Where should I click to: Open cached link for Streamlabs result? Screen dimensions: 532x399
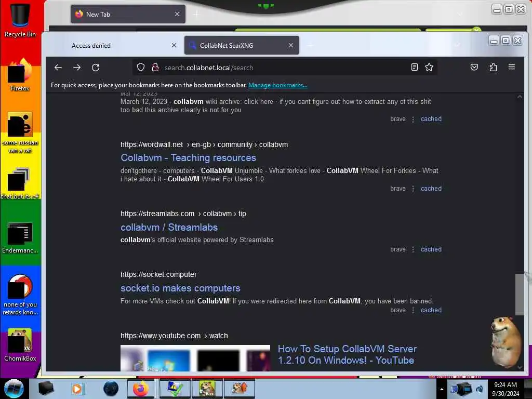(x=431, y=249)
